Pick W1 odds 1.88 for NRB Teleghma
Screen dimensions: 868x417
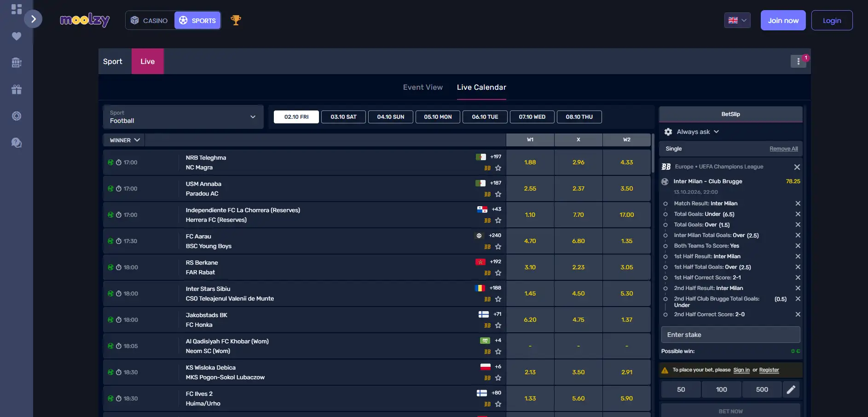click(x=530, y=162)
